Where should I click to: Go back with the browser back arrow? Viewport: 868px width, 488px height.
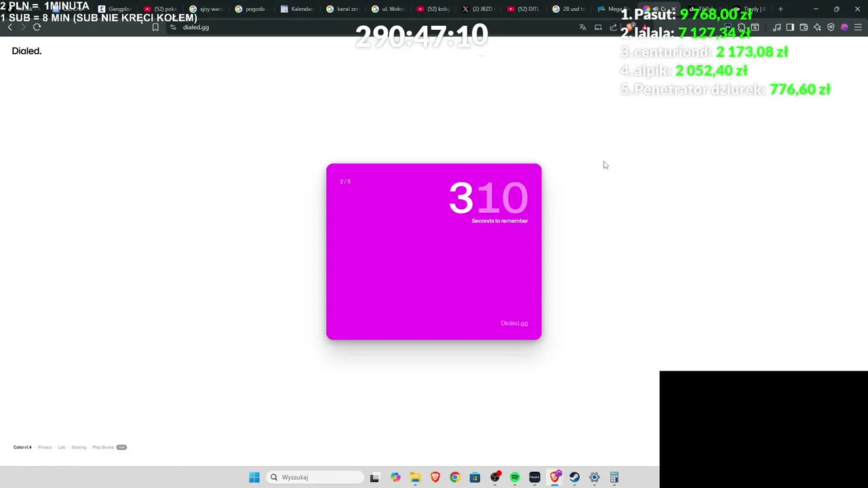point(10,27)
